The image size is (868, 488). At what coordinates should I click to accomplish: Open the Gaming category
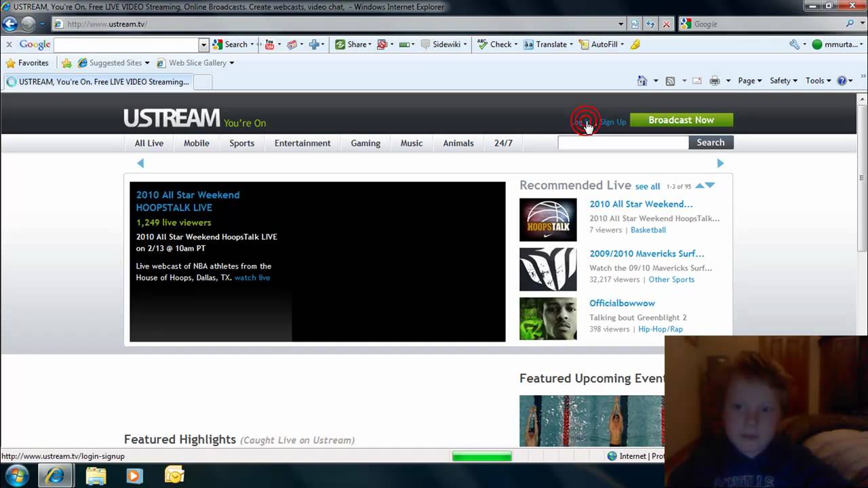coord(366,143)
